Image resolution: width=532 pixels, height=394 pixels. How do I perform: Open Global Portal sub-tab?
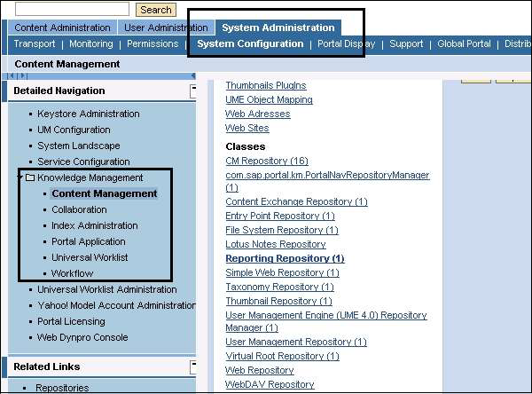pos(464,43)
